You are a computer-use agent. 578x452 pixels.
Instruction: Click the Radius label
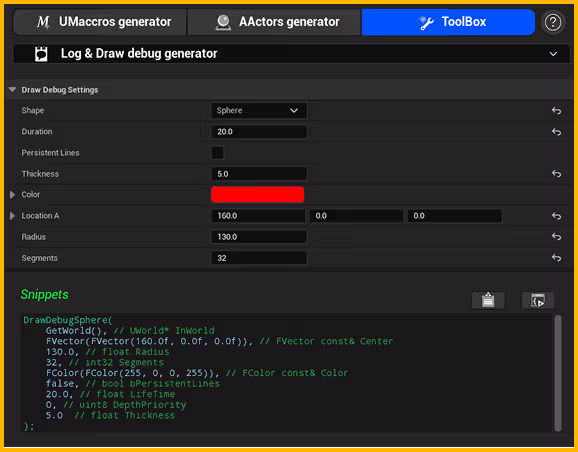point(34,237)
